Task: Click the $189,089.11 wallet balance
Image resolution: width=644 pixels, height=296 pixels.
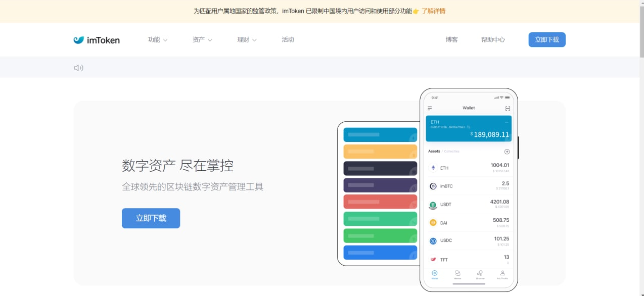Action: 489,134
